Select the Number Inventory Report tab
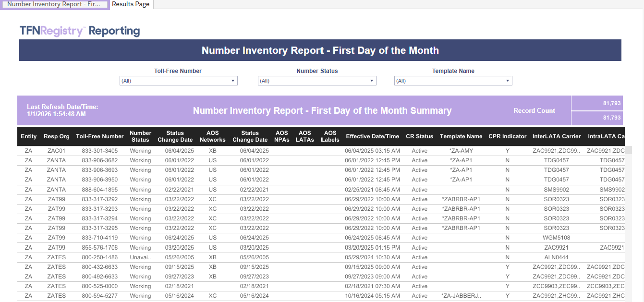The height and width of the screenshot is (302, 644). (x=55, y=4)
